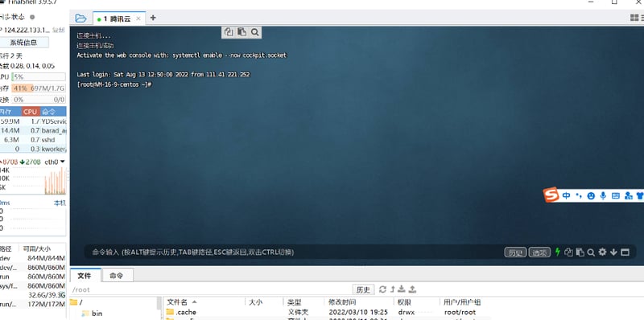Refresh the file list in file panel

[382, 289]
